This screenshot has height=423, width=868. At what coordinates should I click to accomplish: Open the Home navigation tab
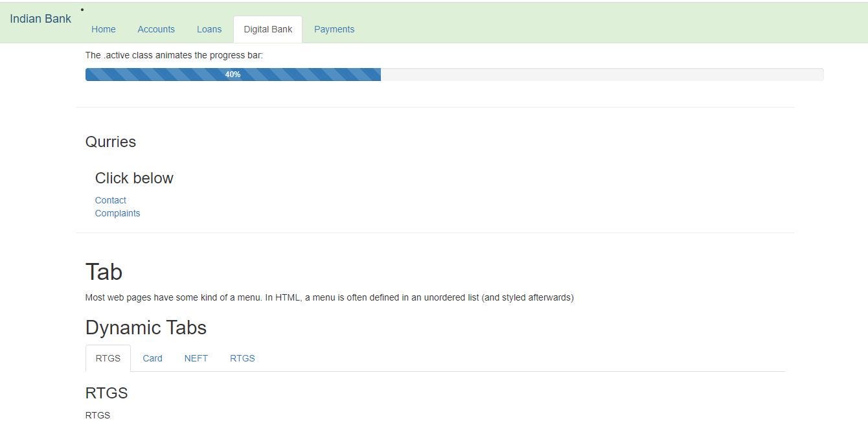coord(104,29)
